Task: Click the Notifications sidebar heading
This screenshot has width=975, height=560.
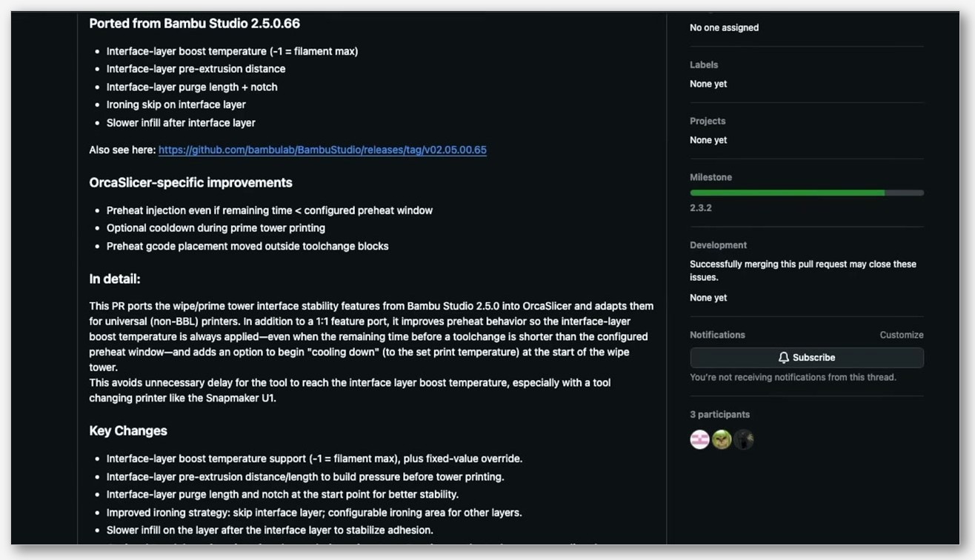Action: [x=717, y=335]
